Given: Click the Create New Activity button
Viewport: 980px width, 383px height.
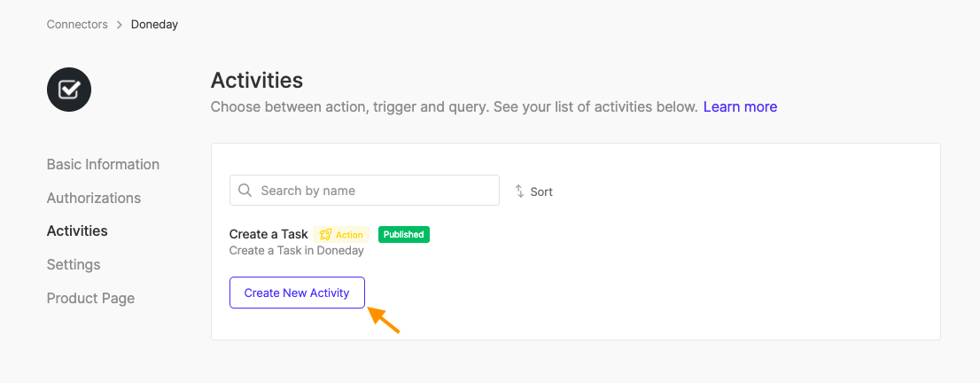Looking at the screenshot, I should pos(297,293).
